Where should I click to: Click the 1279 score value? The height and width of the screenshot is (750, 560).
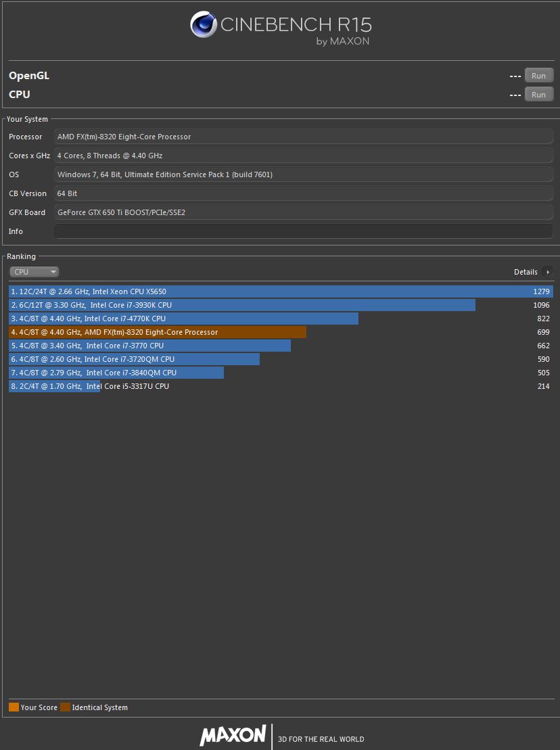click(x=541, y=291)
